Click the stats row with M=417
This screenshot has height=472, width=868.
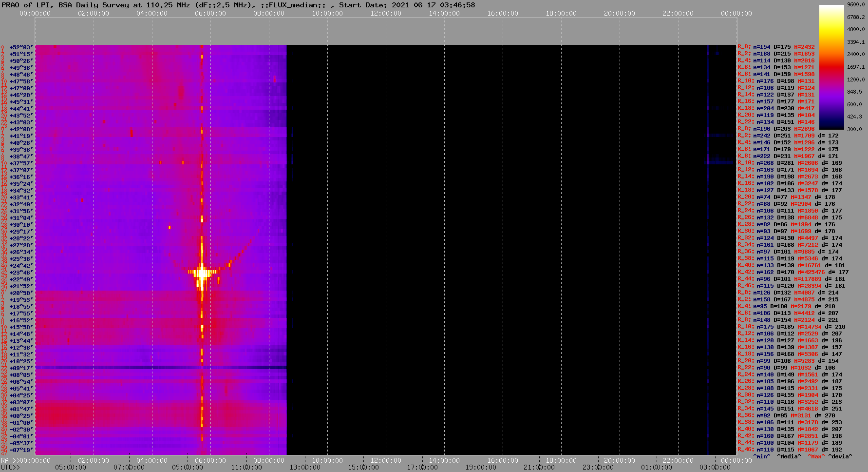coord(776,109)
